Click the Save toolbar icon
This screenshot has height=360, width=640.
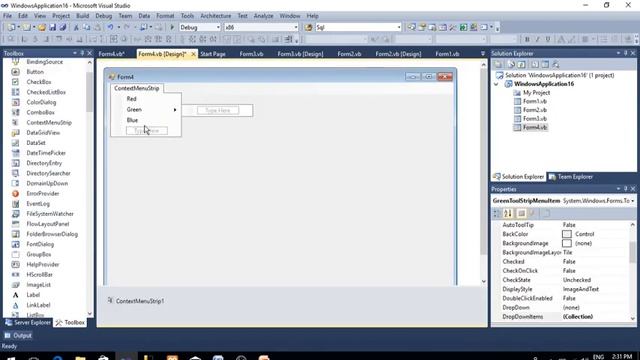[52, 27]
